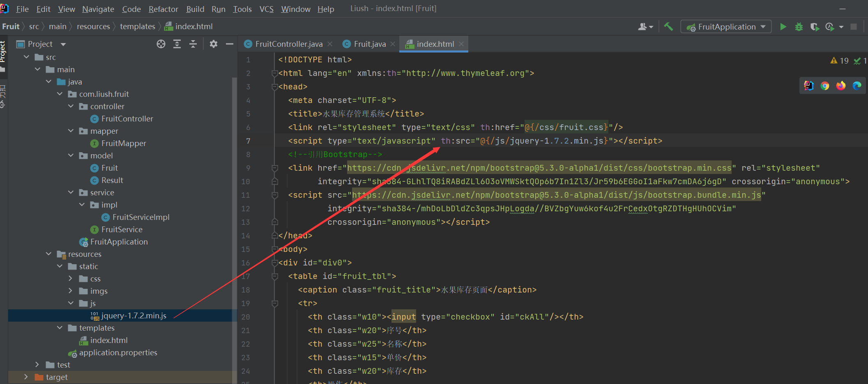
Task: Start debugging FruitApplication
Action: coord(799,26)
